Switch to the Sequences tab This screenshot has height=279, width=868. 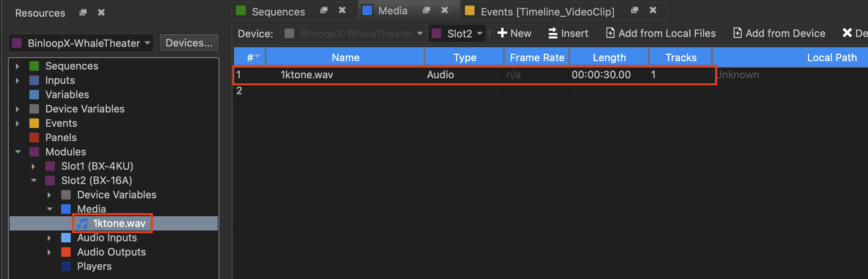278,11
